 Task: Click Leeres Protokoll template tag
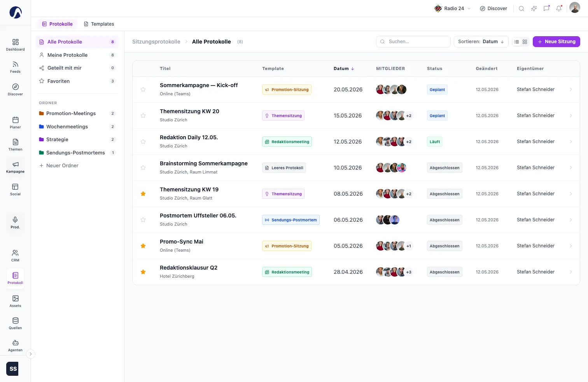(284, 168)
